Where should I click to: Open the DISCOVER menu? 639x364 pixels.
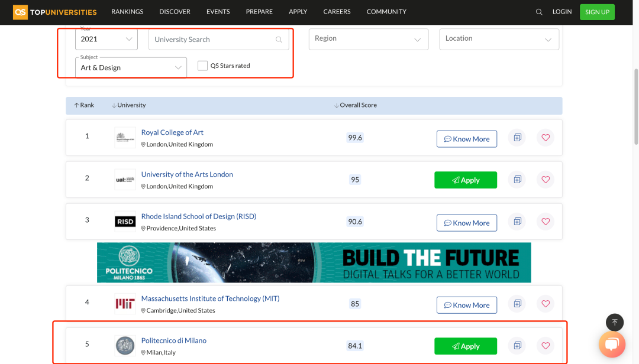(175, 12)
